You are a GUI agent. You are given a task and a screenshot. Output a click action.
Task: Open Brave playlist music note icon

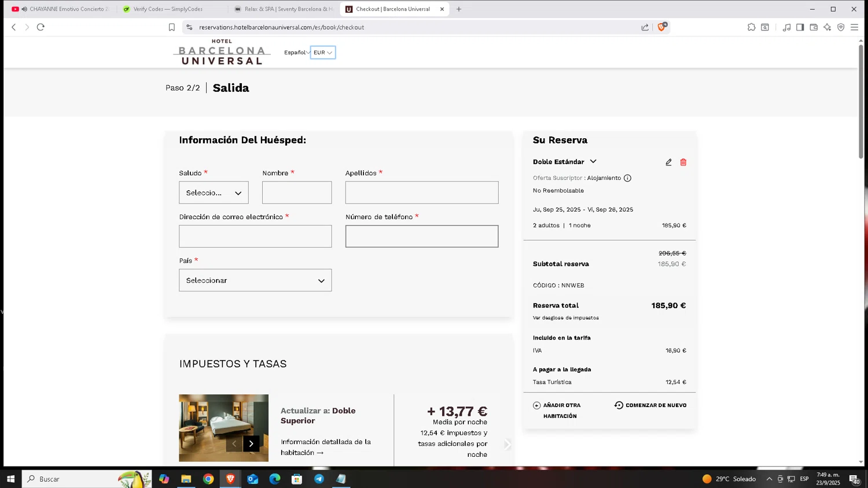(786, 27)
